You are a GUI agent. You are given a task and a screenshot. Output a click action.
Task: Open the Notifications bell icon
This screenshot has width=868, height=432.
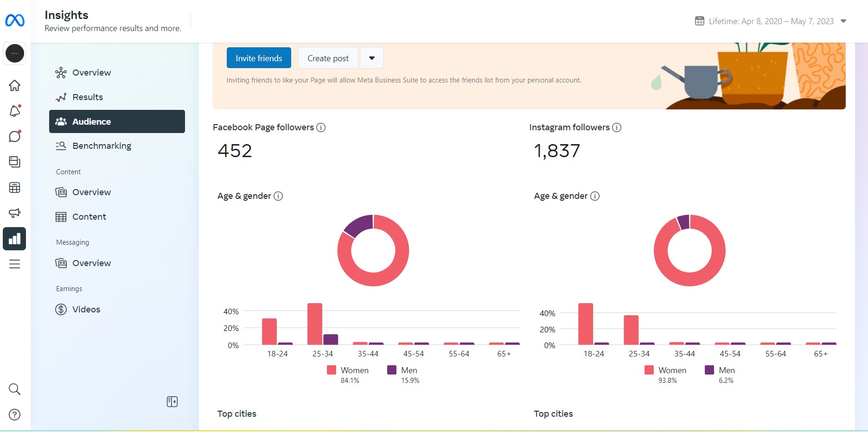pyautogui.click(x=15, y=111)
